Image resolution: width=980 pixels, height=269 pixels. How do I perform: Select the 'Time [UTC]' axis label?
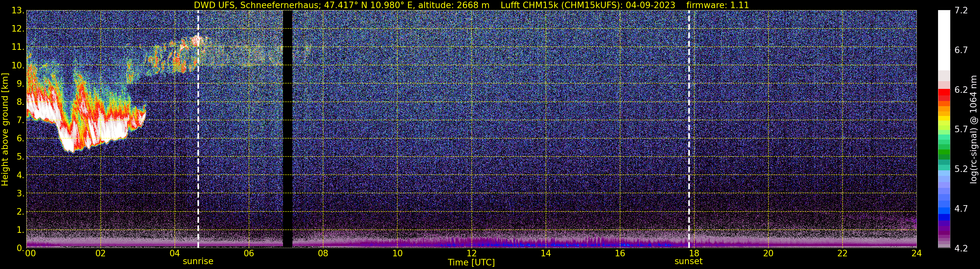[x=471, y=262]
